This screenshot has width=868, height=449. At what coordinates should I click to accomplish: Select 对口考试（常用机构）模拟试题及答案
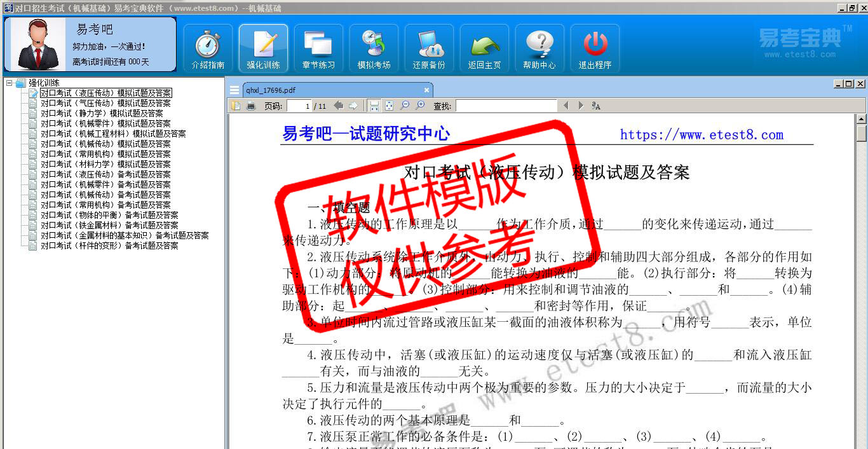coord(105,154)
